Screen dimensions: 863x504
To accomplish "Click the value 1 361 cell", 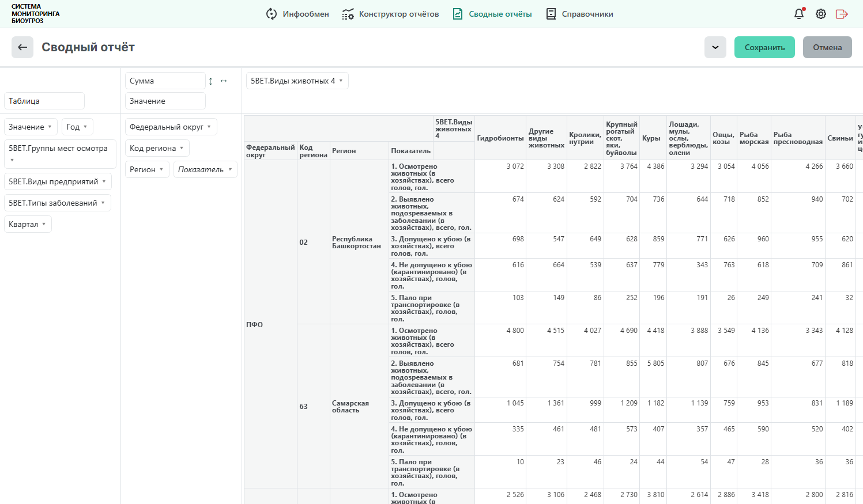I will coord(547,410).
